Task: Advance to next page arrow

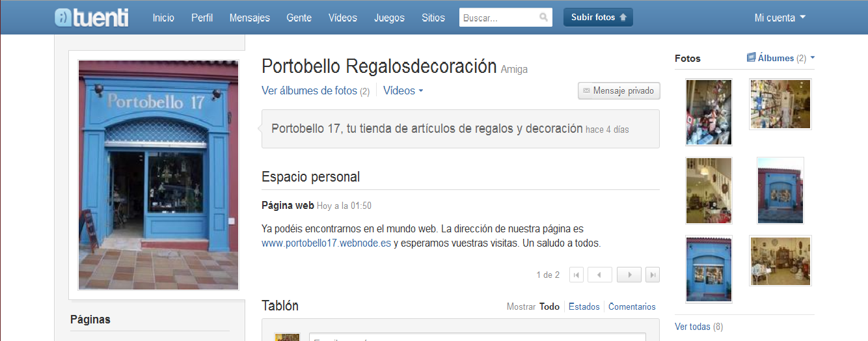Action: pos(629,275)
